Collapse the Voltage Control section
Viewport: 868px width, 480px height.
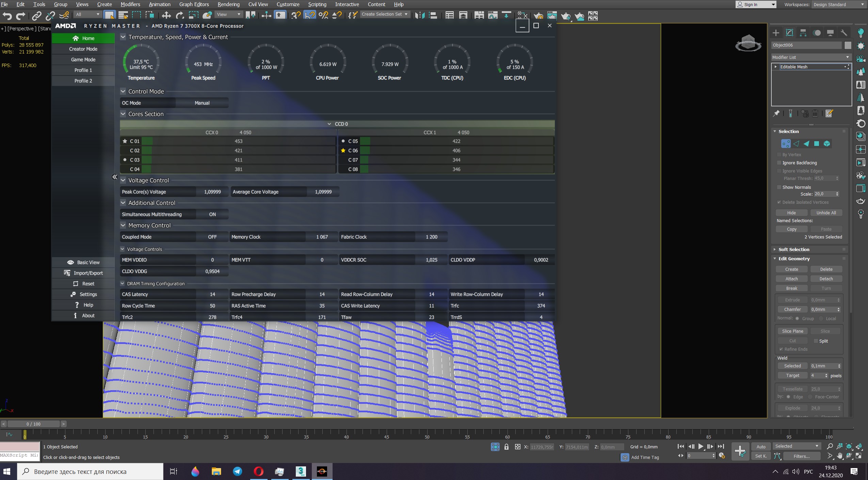tap(123, 180)
